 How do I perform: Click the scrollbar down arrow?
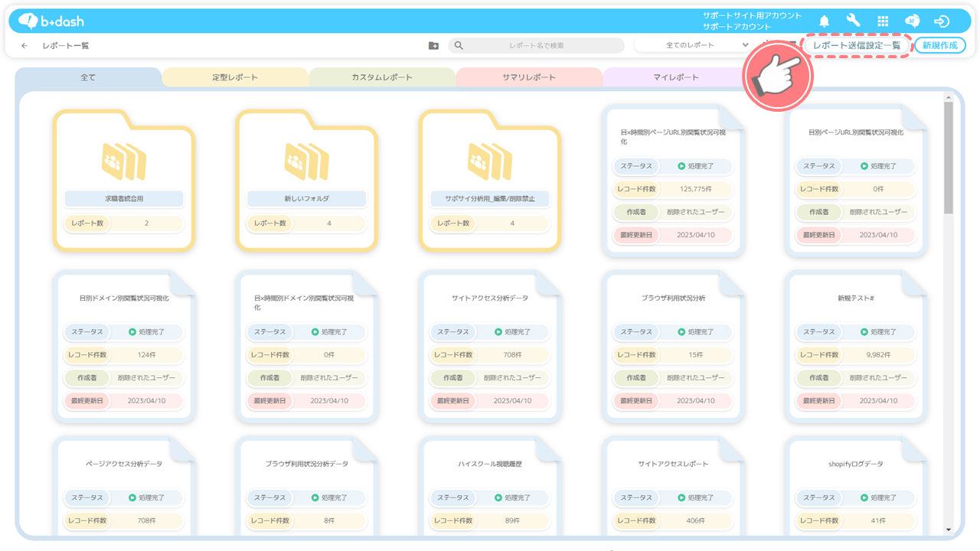click(x=949, y=529)
